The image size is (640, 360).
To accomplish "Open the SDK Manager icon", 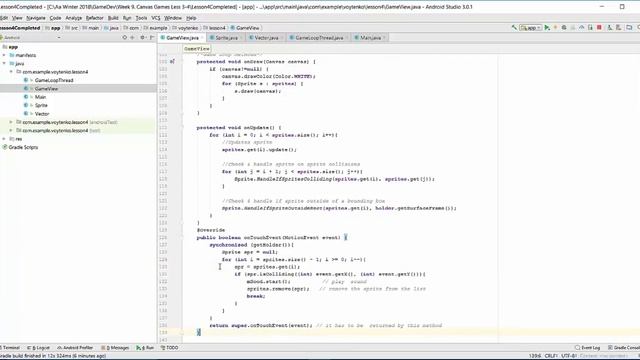I will click(618, 28).
